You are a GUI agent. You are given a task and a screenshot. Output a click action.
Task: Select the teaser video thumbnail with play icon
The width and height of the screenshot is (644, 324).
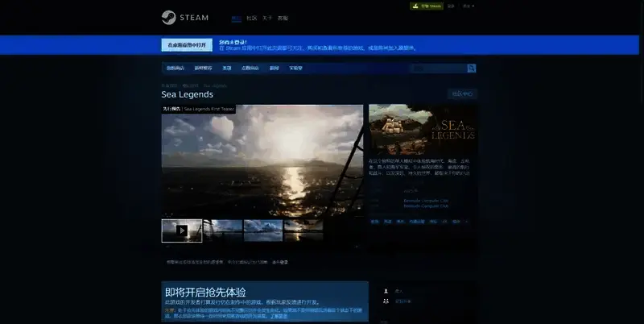point(182,231)
